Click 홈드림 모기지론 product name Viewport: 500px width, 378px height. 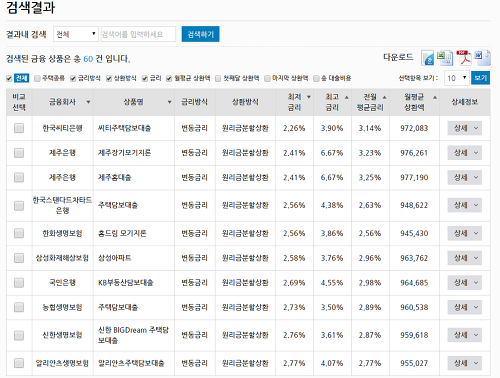pos(122,233)
